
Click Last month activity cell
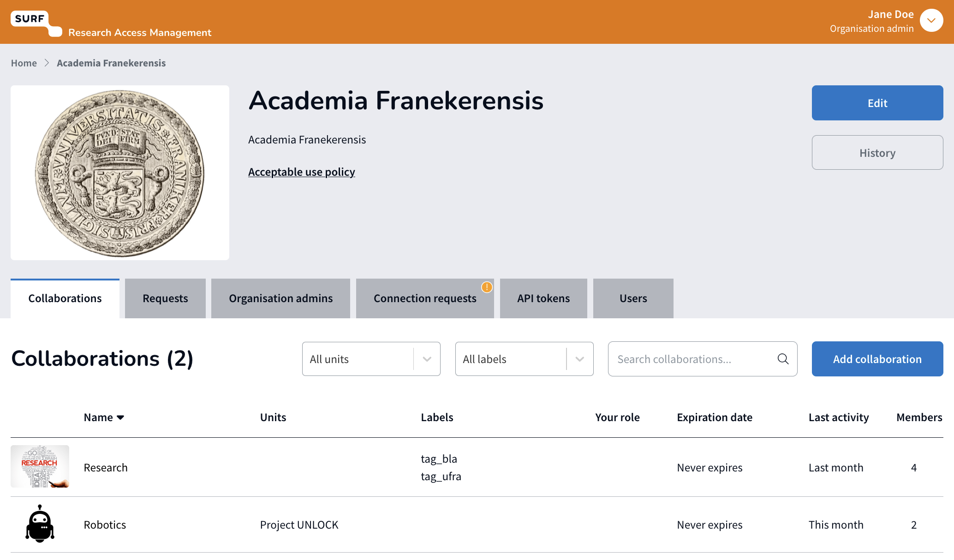pyautogui.click(x=836, y=468)
